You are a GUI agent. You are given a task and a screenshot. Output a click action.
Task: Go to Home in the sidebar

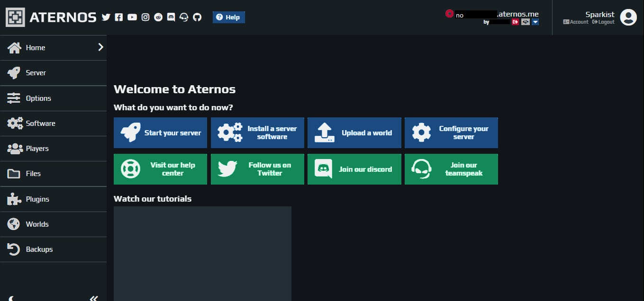[x=53, y=47]
